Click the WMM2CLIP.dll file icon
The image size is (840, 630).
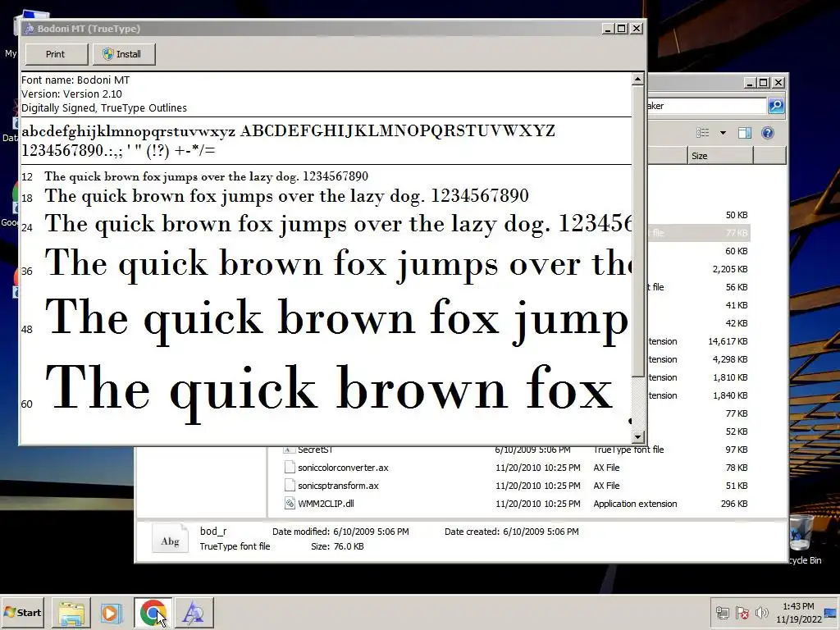click(290, 504)
